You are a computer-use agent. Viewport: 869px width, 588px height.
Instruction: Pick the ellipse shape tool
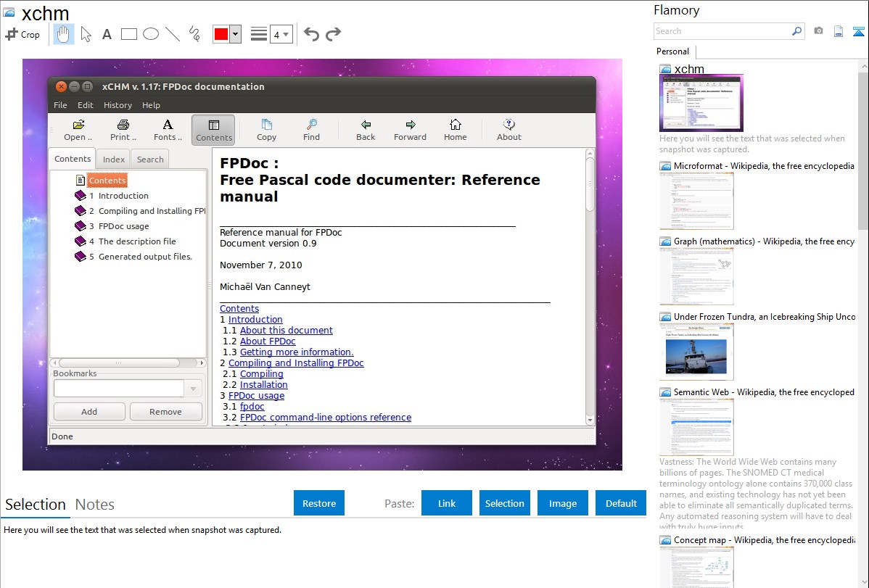click(x=151, y=34)
